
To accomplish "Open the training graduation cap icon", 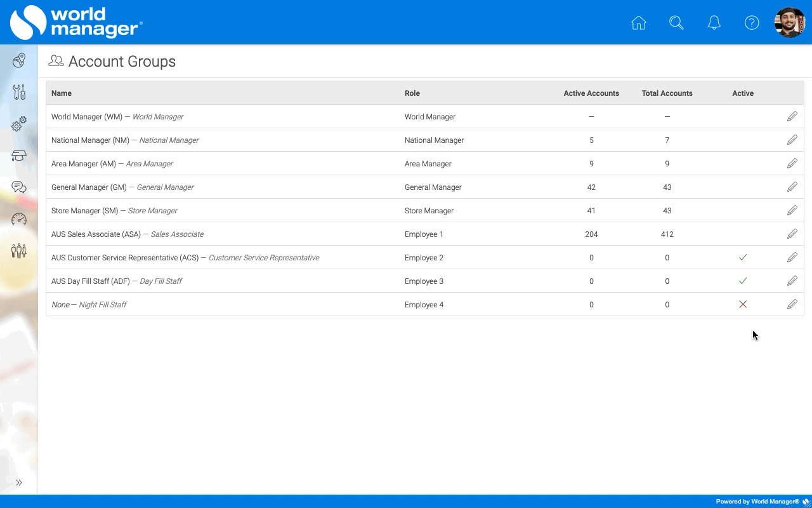I will [19, 156].
